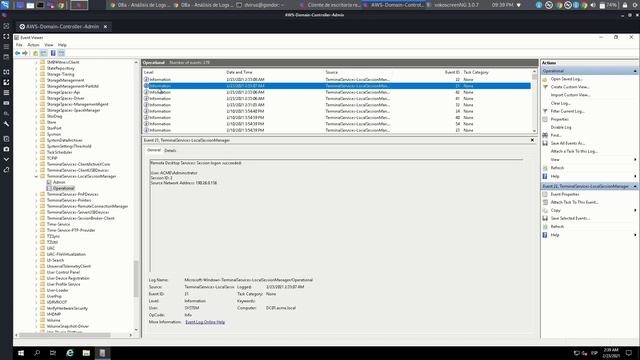Select the AWS-Domain-Controller-Admin Remmina tab
The height and width of the screenshot is (360, 640).
point(62,27)
